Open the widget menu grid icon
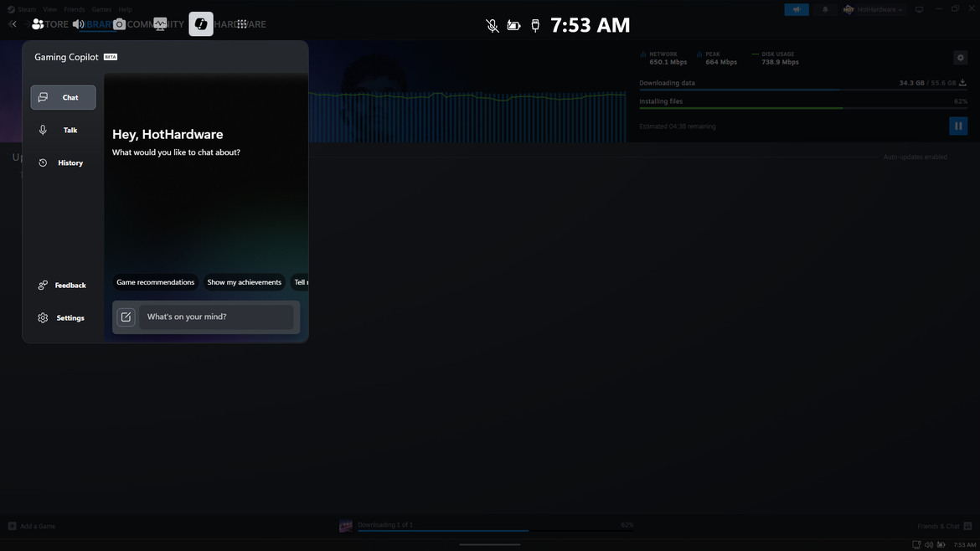This screenshot has width=980, height=551. (242, 24)
